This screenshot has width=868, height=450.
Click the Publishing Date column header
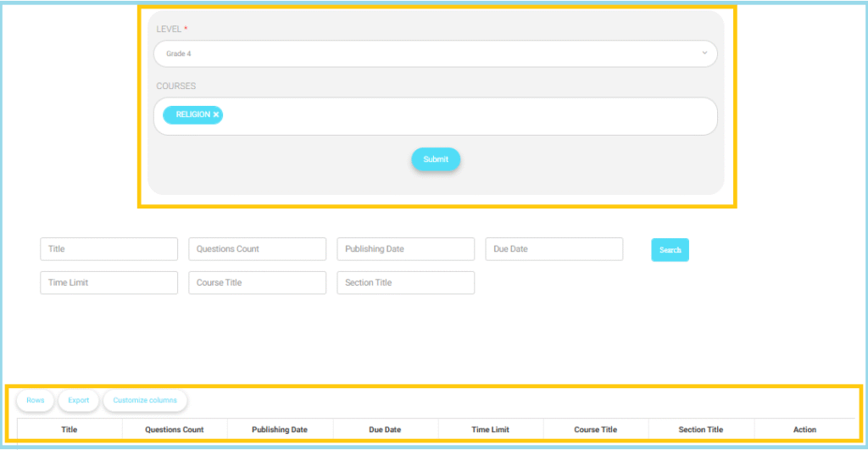pyautogui.click(x=280, y=430)
